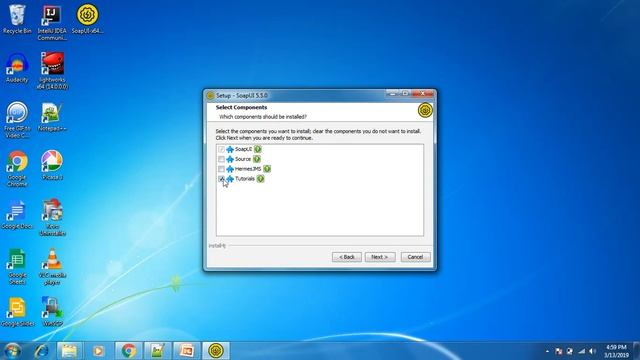Open IntelliJ IDEA Community desktop shortcut
Image resolution: width=640 pixels, height=360 pixels.
click(52, 23)
